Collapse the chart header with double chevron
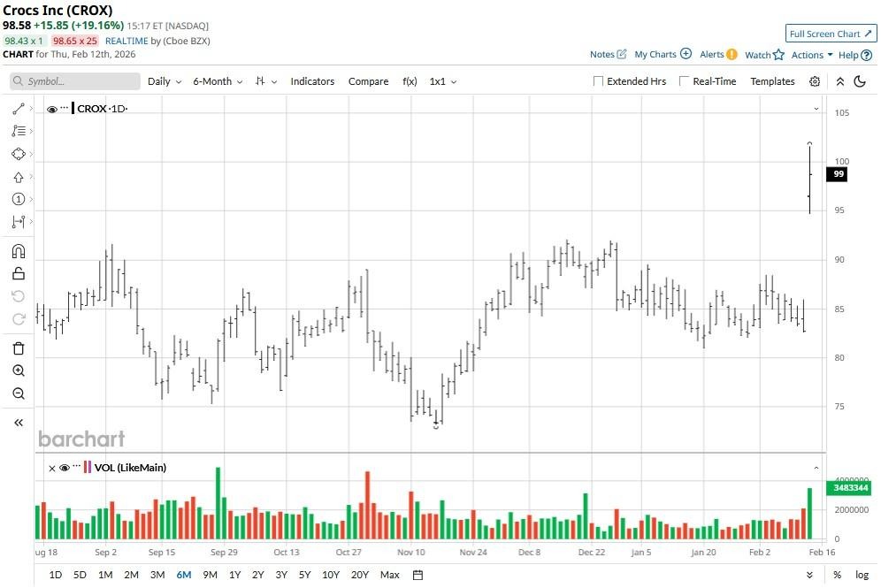 tap(840, 81)
